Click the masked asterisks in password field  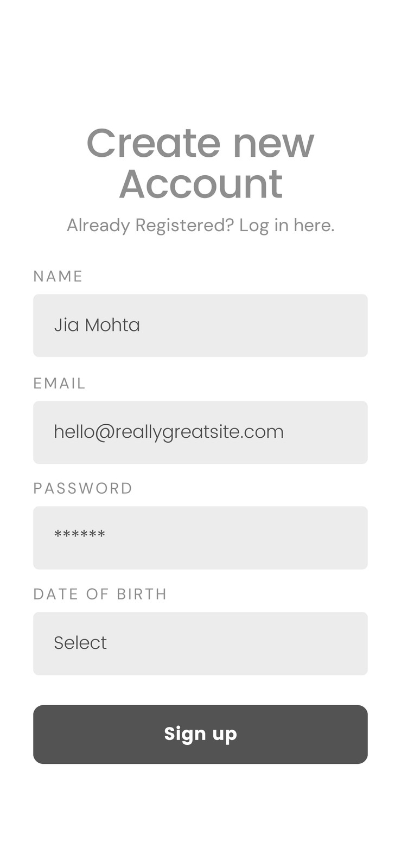click(80, 535)
